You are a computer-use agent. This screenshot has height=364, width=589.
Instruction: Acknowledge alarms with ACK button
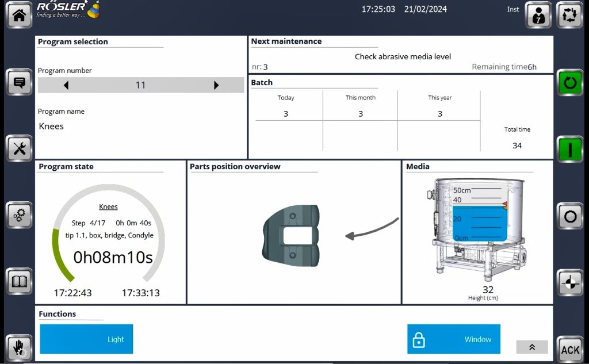pos(570,350)
